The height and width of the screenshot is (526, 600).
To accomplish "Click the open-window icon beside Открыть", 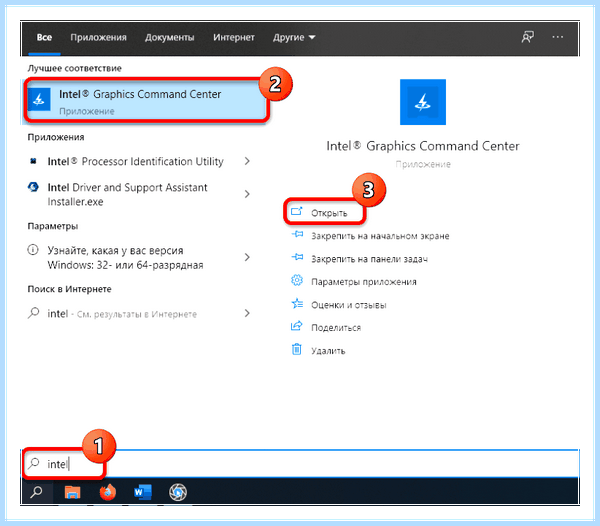I will tap(297, 212).
